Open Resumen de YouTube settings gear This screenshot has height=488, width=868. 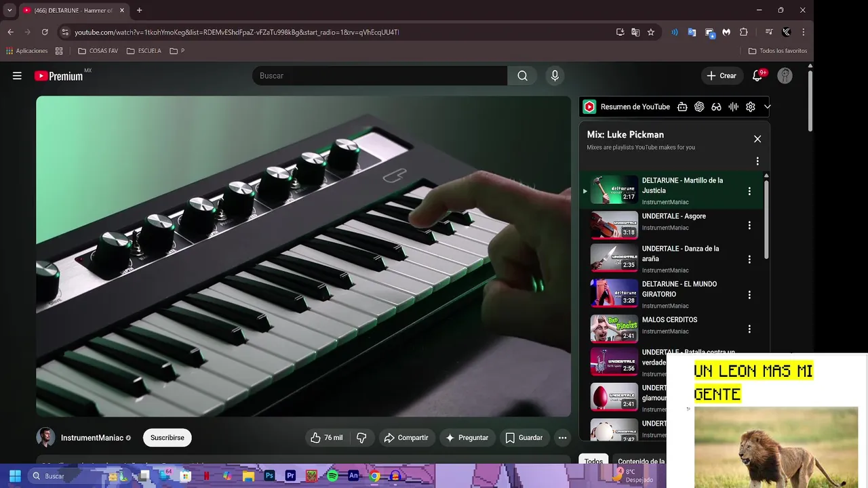[x=751, y=106]
